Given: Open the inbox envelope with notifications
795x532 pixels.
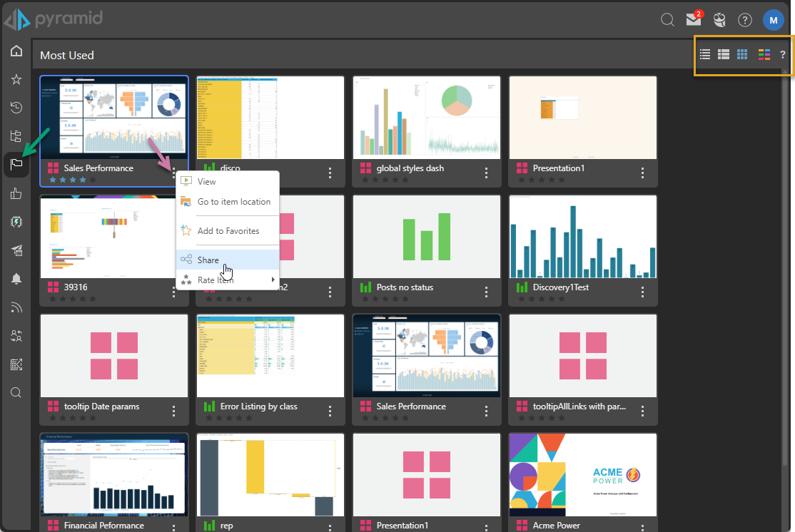Looking at the screenshot, I should (693, 20).
